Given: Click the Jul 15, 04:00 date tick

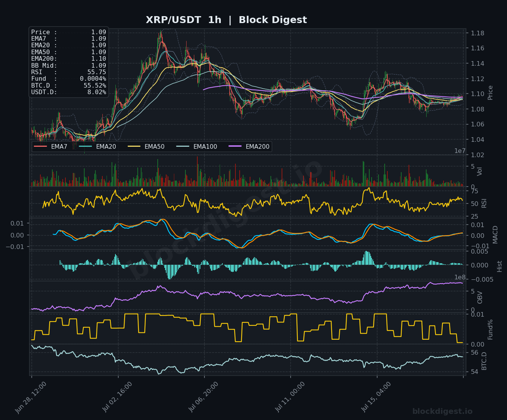Looking at the screenshot, I should click(376, 398).
